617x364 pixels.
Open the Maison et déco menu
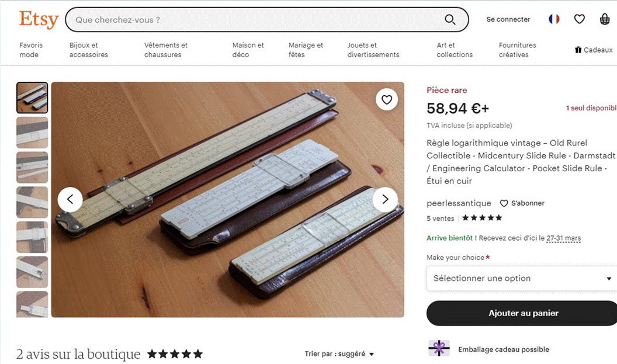pos(248,50)
